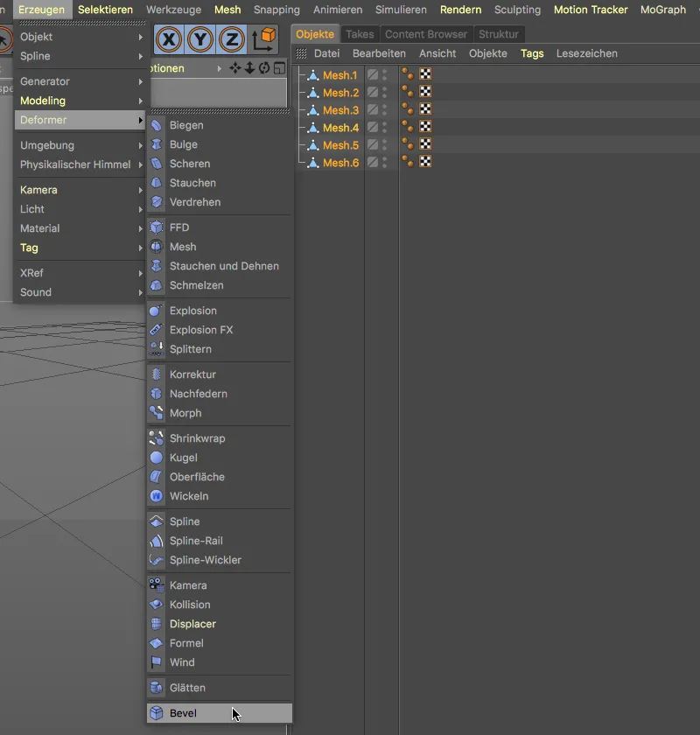Image resolution: width=700 pixels, height=735 pixels.
Task: Choose Bevel from Deformer submenu
Action: [x=220, y=713]
